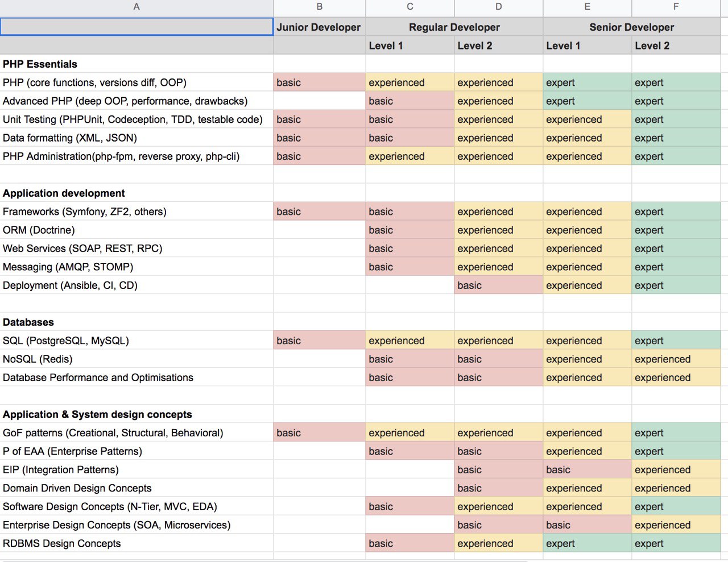Select Software Design Concepts row label
728x562 pixels.
[x=136, y=506]
